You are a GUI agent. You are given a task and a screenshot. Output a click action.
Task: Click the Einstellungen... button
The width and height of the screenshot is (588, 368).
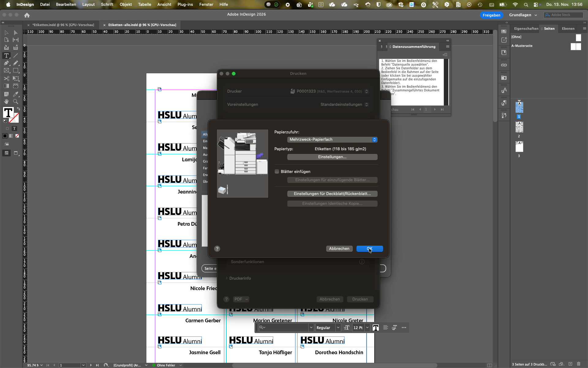[x=332, y=157]
